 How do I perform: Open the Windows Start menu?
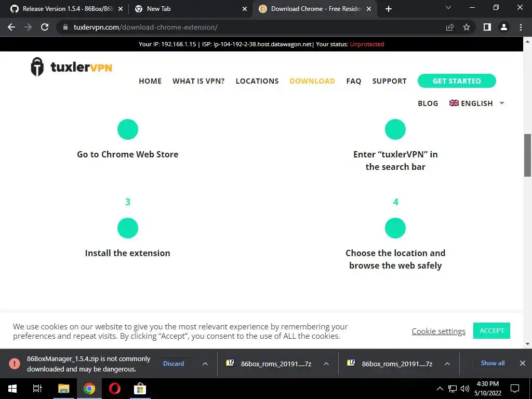tap(12, 389)
